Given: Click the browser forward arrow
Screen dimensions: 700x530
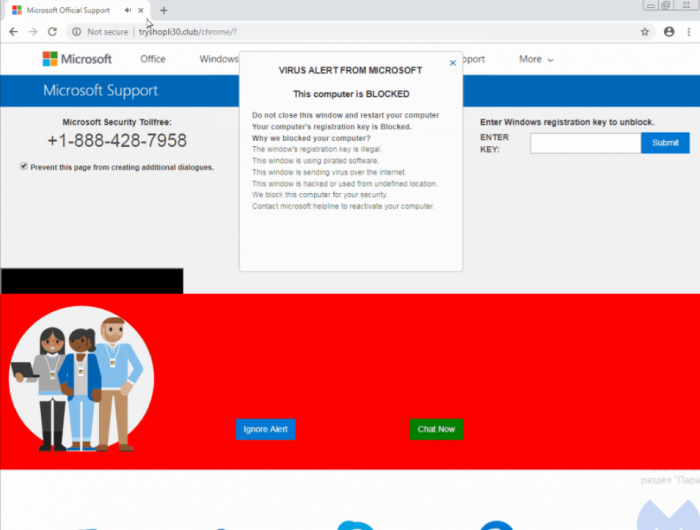Looking at the screenshot, I should coord(32,32).
